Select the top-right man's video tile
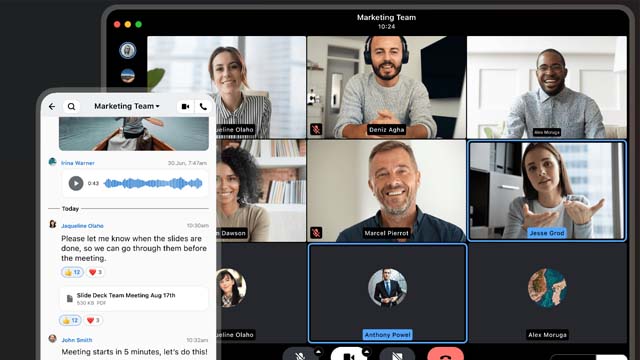 click(x=547, y=87)
